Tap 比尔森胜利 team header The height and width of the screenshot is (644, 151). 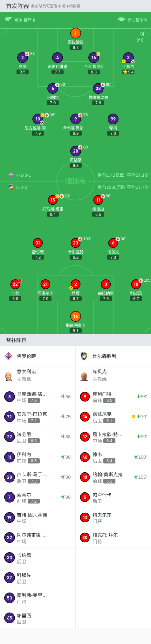(x=113, y=356)
